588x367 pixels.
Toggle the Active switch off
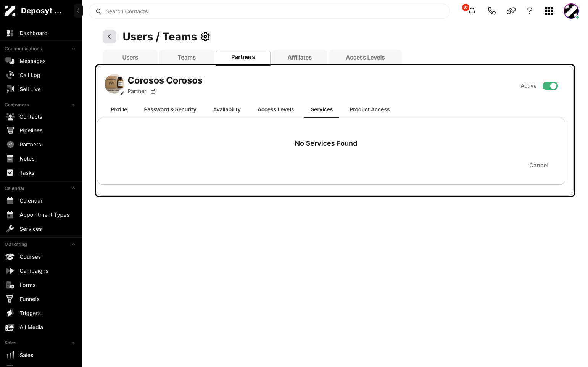point(550,86)
